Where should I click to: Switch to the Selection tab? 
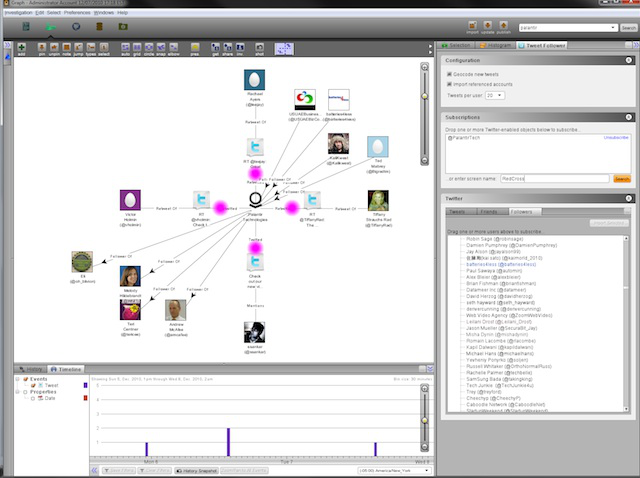(x=456, y=45)
